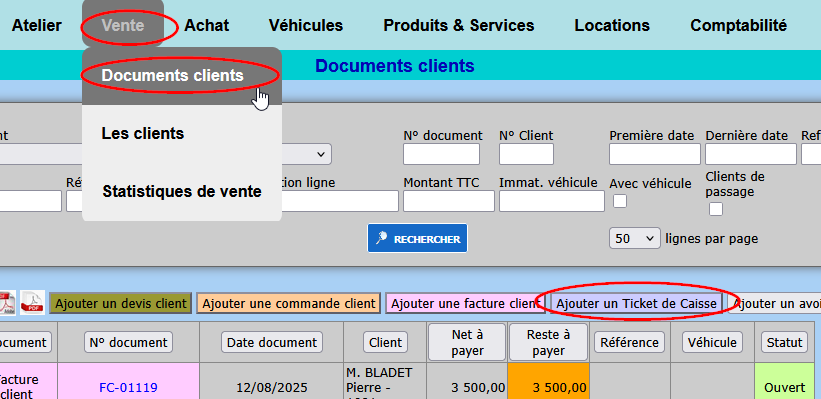Viewport: 821px width, 399px height.
Task: Open the Achat menu
Action: (x=207, y=25)
